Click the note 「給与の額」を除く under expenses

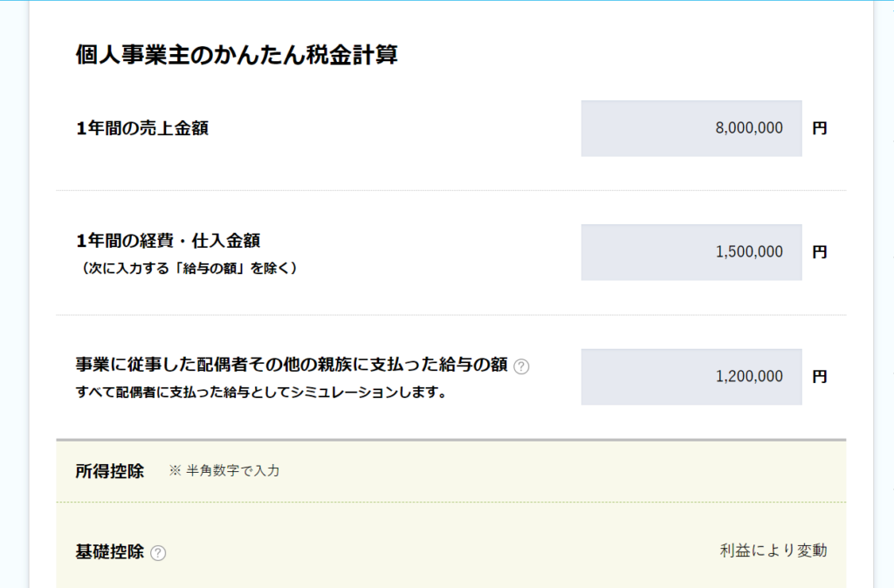coord(187,268)
